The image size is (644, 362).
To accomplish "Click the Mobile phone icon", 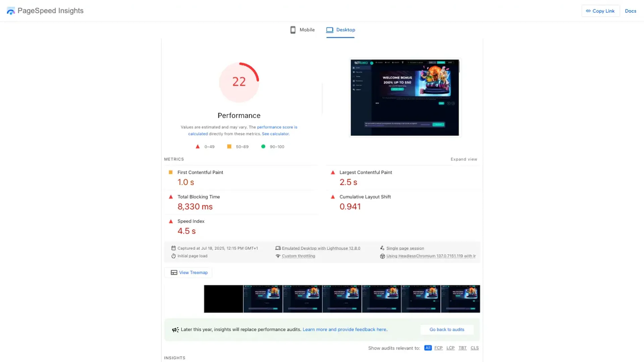I will point(293,30).
